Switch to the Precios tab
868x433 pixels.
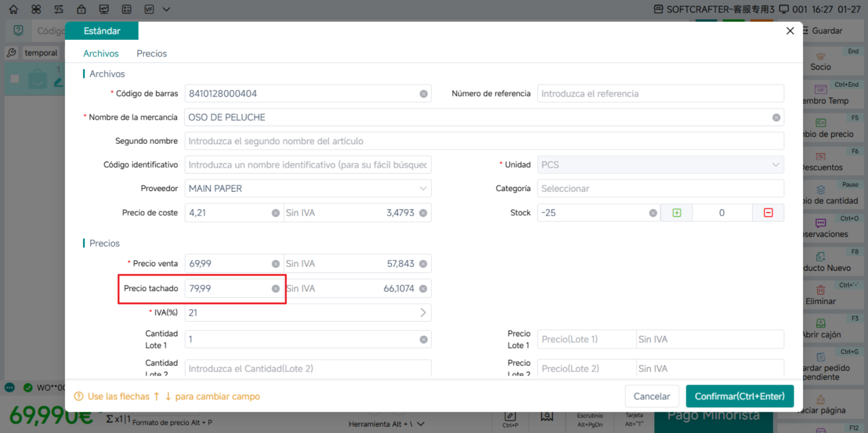pyautogui.click(x=151, y=54)
